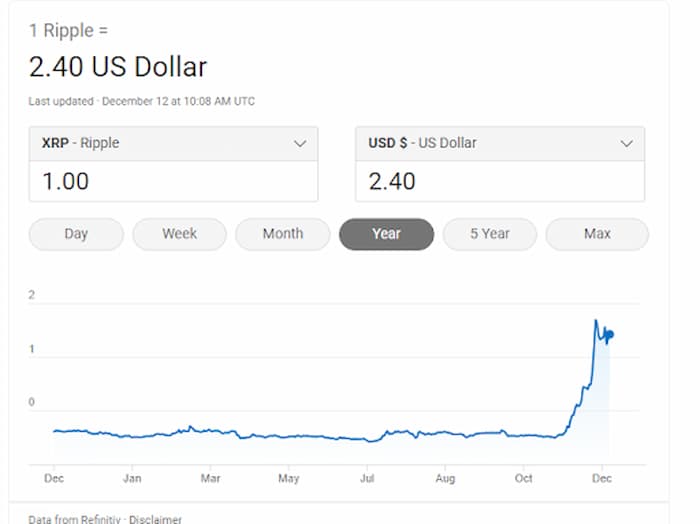Select the Year time range
The image size is (700, 524).
386,234
